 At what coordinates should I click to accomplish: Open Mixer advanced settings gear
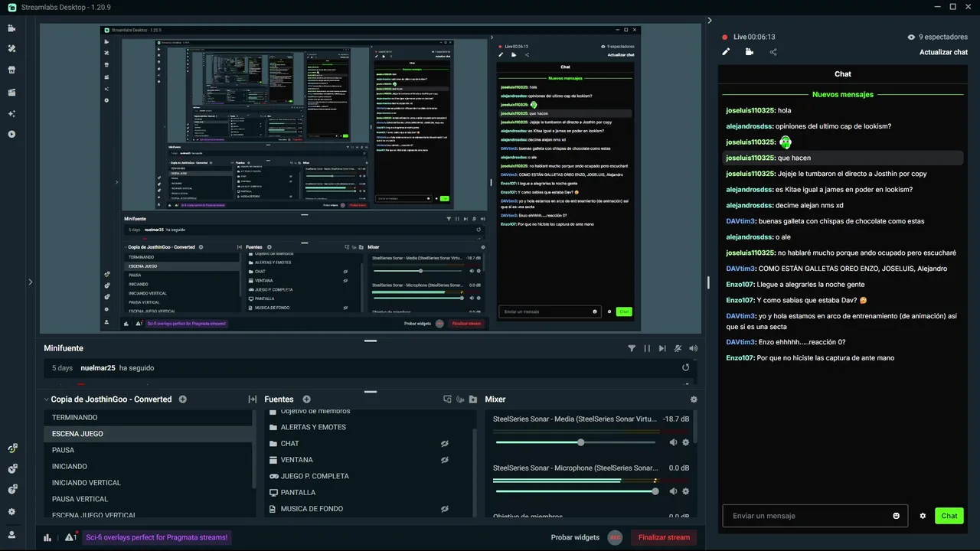tap(694, 399)
